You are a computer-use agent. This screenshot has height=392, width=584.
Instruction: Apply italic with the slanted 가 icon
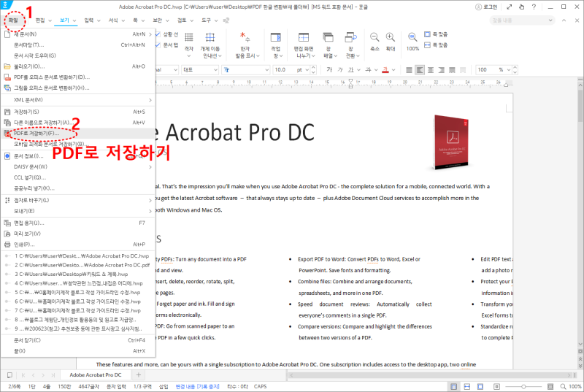click(340, 69)
